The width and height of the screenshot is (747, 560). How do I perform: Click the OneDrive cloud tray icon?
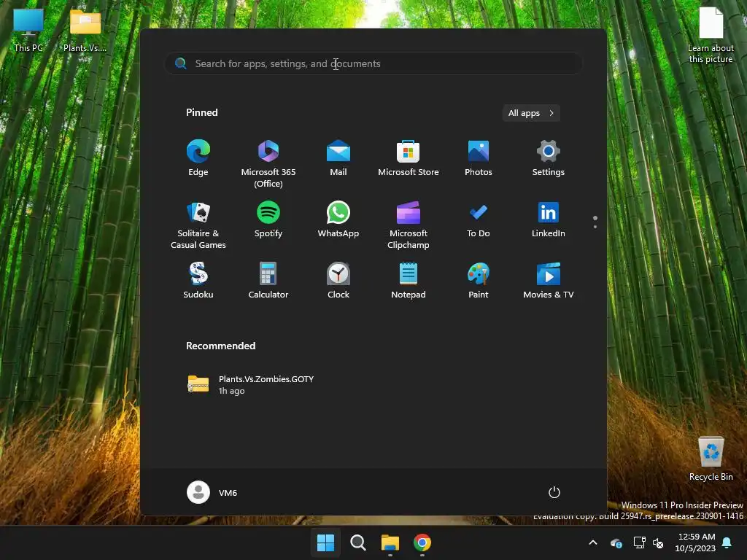(616, 542)
